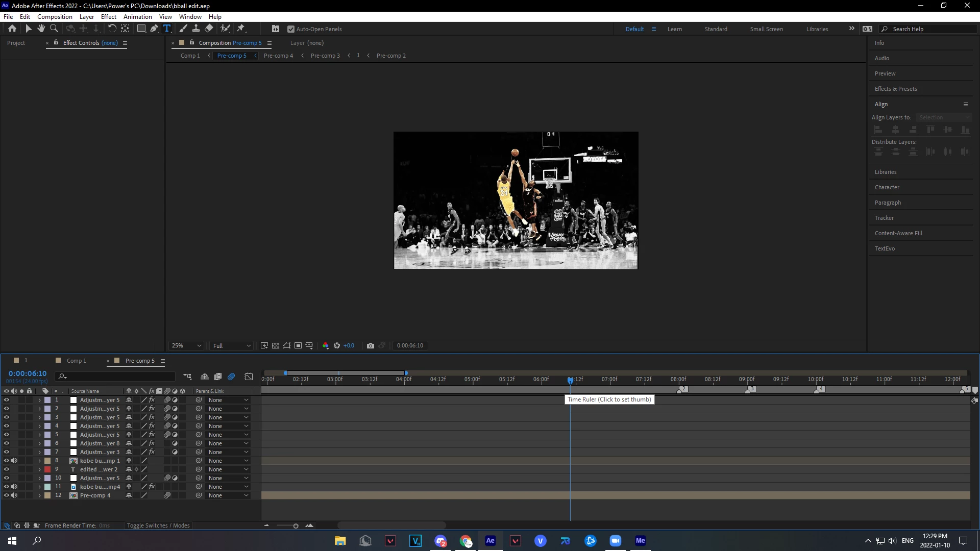Uncheck Auto-Open Panels checkbox
Image resolution: width=980 pixels, height=551 pixels.
[x=291, y=29]
